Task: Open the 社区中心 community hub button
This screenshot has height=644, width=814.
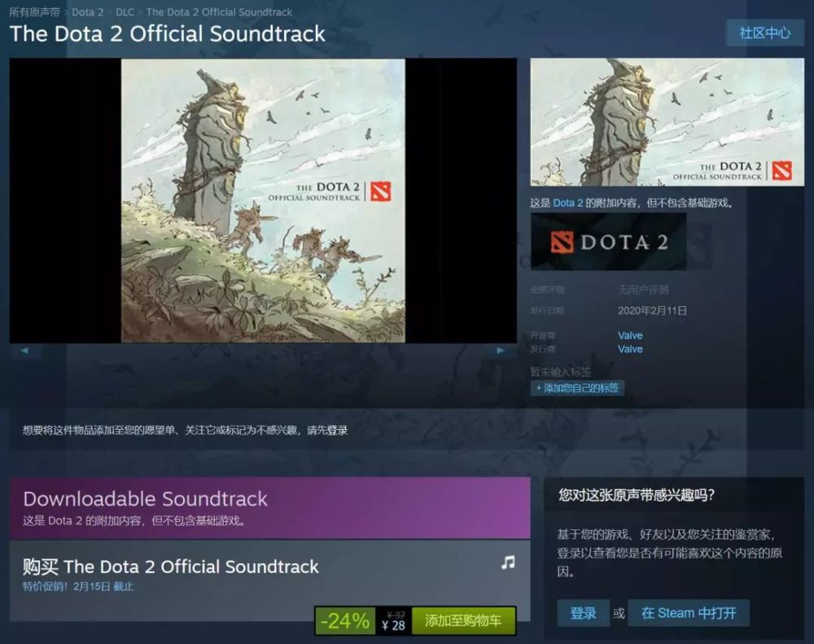Action: [x=764, y=33]
